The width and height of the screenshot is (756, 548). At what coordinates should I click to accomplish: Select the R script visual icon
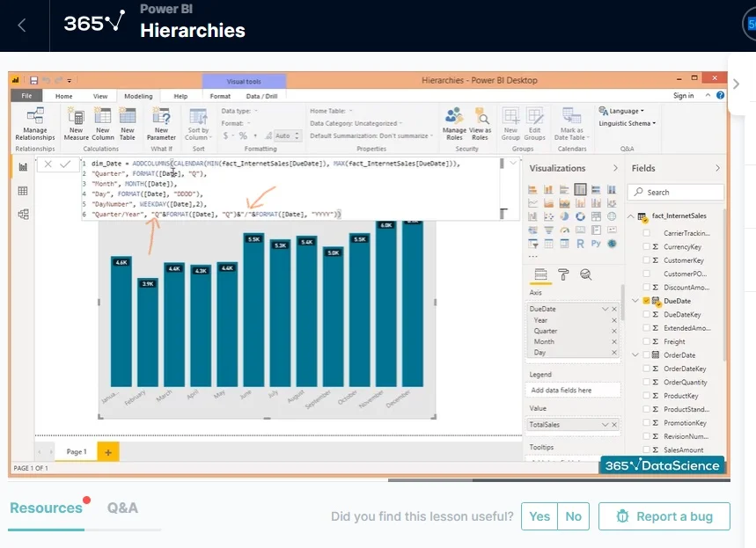point(581,243)
